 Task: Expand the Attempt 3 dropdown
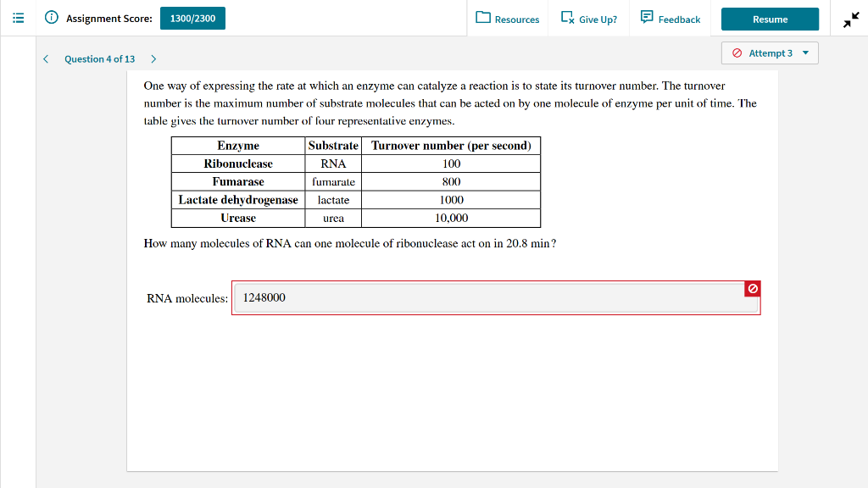point(806,53)
